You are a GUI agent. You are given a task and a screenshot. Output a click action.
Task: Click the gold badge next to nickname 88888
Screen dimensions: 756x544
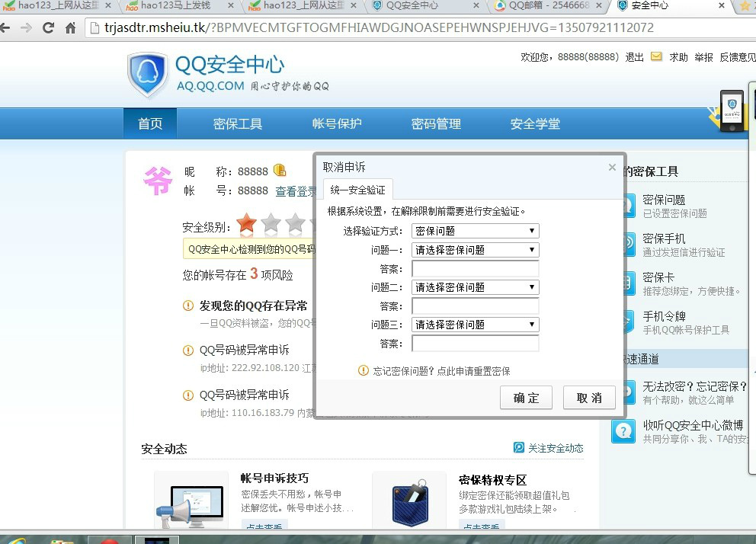[x=280, y=170]
